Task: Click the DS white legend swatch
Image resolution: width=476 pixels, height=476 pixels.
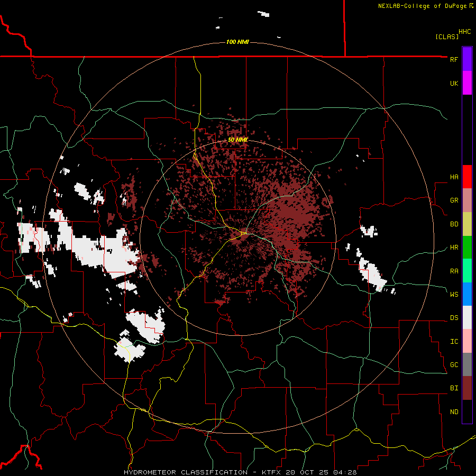Action: point(467,317)
